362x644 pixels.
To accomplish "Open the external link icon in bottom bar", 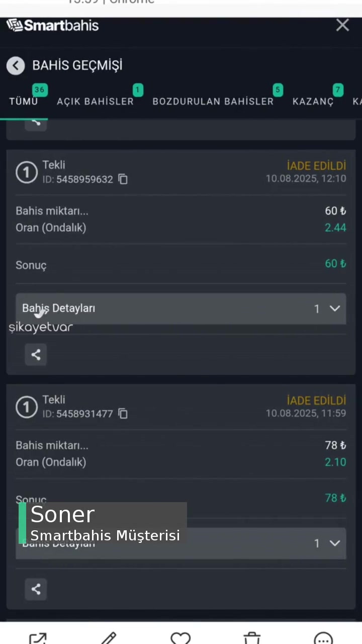I will tap(38, 638).
